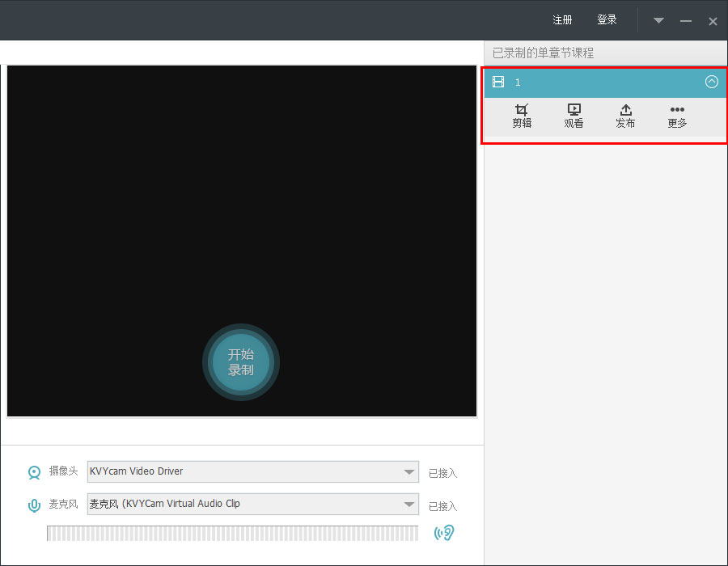Open 观看 to watch the recording
This screenshot has height=566, width=728.
[574, 110]
